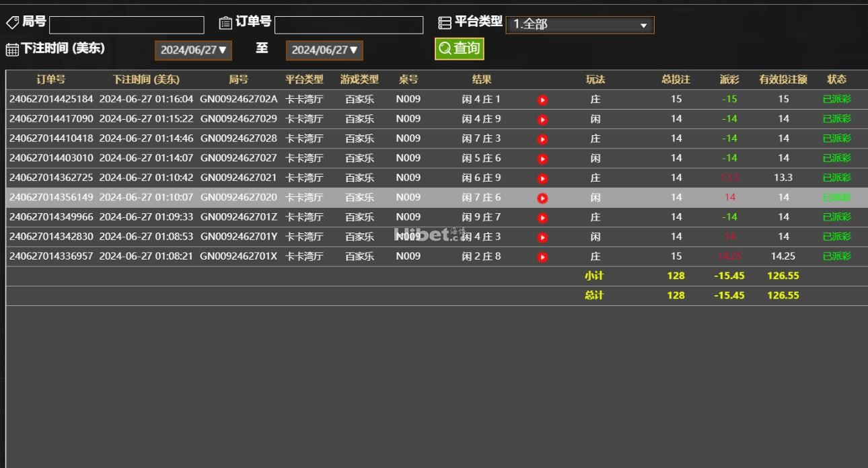Play video replay for order 240627014425184
Viewport: 868px width, 468px height.
click(542, 100)
